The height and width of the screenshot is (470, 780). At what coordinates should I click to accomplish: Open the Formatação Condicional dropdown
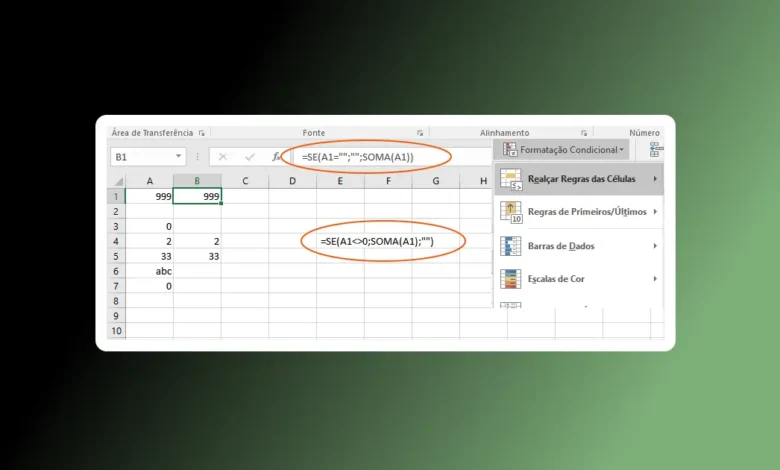click(x=562, y=149)
